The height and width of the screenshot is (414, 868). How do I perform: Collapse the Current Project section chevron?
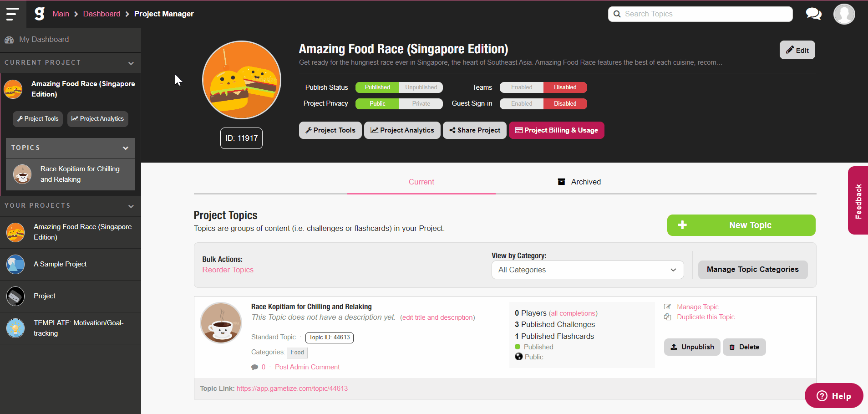[131, 63]
